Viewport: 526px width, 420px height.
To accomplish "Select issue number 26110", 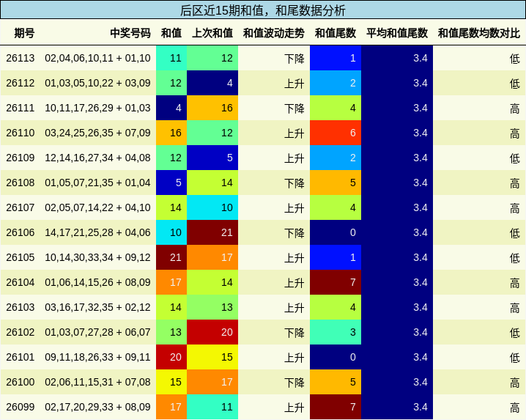I will click(20, 133).
